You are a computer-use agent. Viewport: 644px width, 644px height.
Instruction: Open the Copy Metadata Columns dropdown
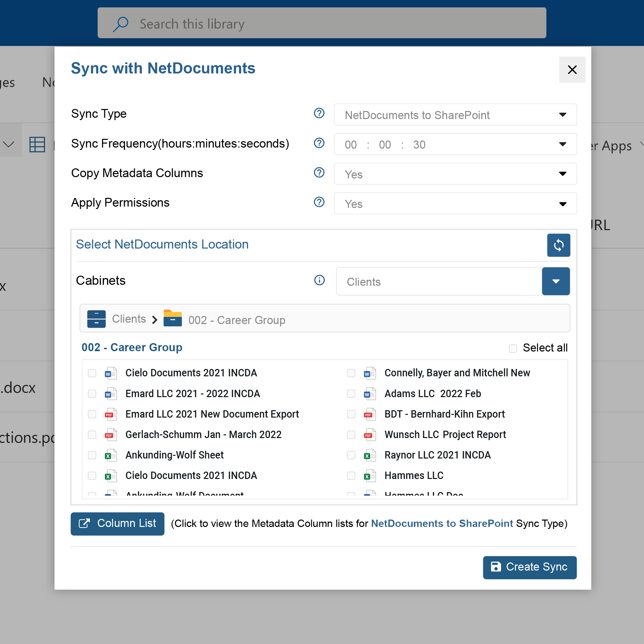[455, 174]
